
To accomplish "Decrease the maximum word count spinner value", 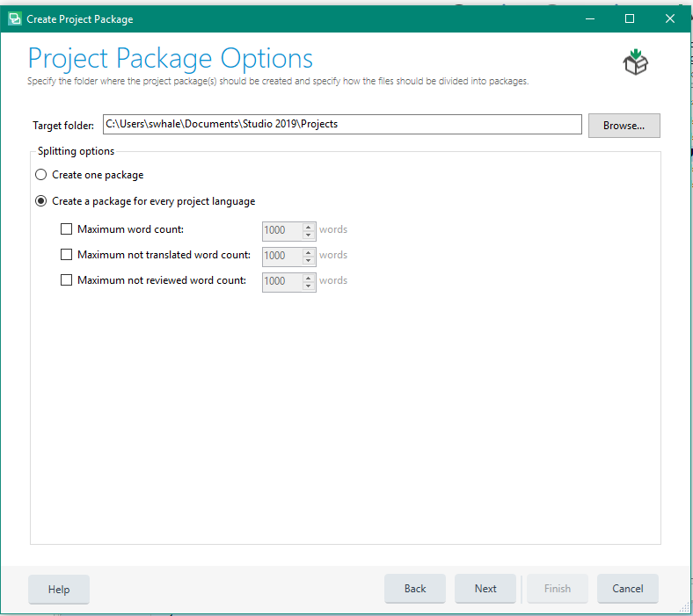I will pyautogui.click(x=309, y=235).
